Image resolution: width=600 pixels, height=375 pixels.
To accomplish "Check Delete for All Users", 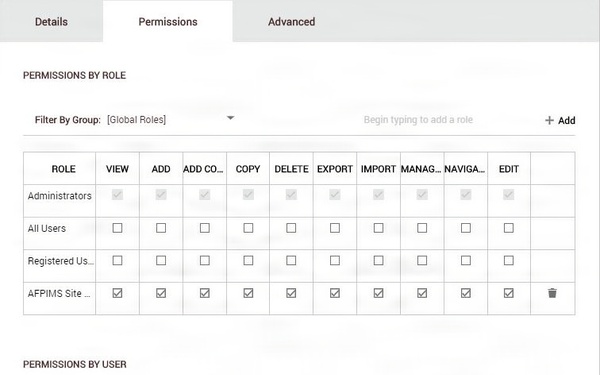I will point(291,228).
